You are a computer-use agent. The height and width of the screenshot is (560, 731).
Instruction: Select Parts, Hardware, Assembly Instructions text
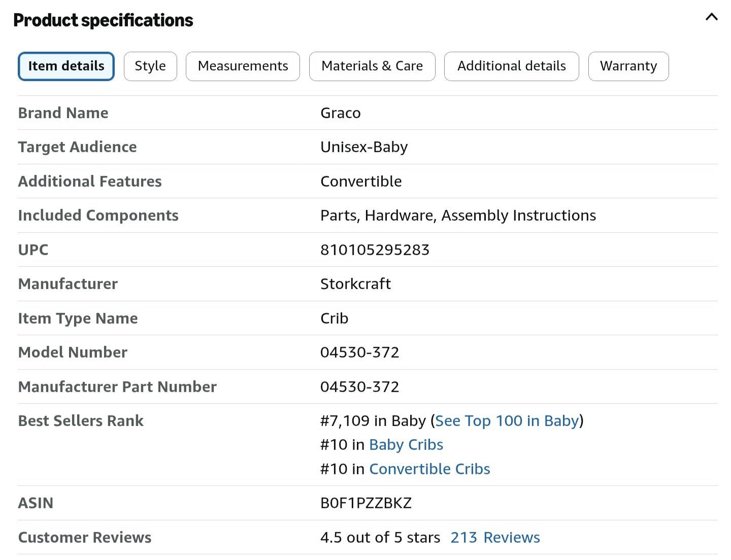coord(458,215)
